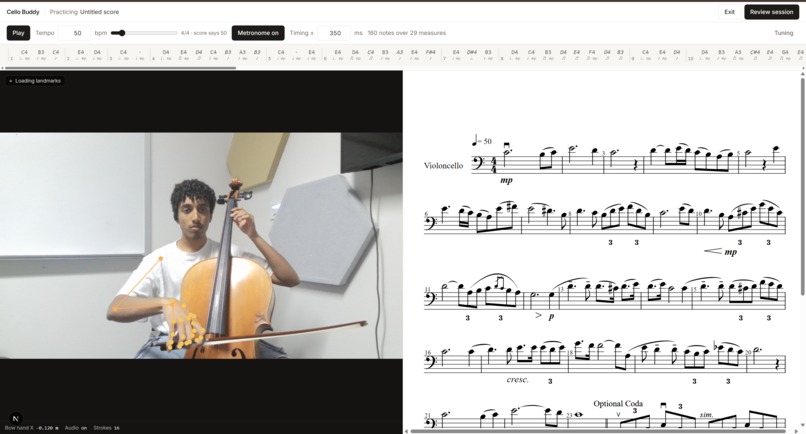Click the 'cresc.' marking in the score
This screenshot has width=806, height=434.
(x=517, y=379)
